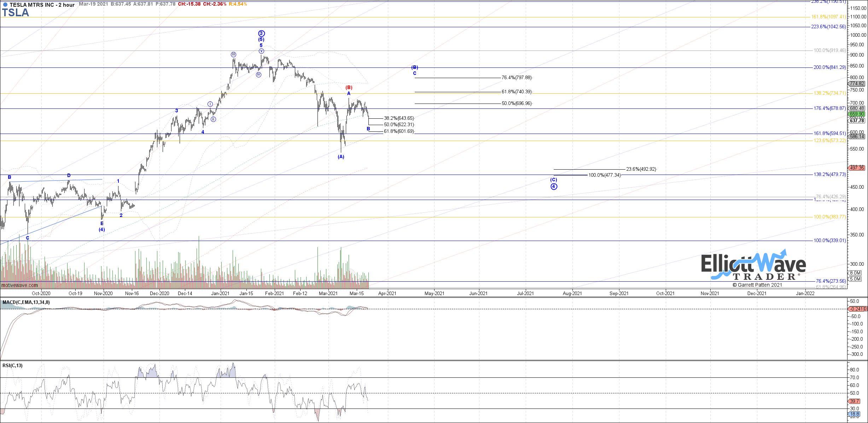Click the 50.0%(622.31) retracement label
Viewport: 868px width, 423px height.
[399, 124]
